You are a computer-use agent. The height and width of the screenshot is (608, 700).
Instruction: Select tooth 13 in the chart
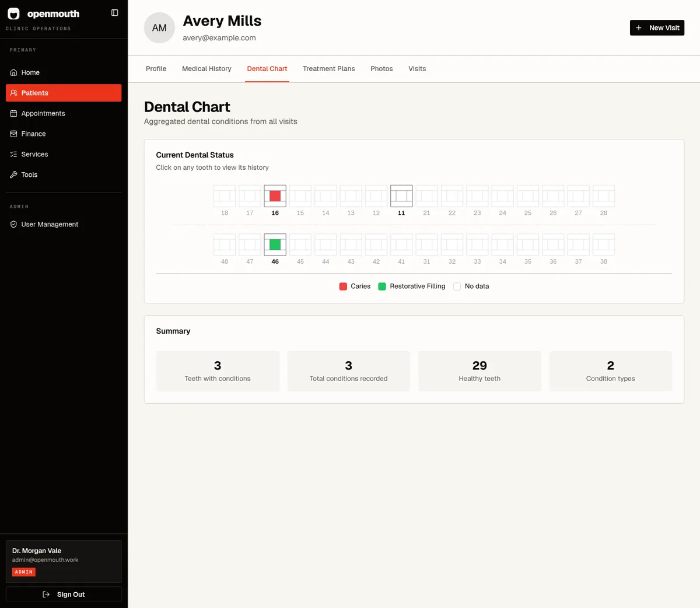pos(351,196)
